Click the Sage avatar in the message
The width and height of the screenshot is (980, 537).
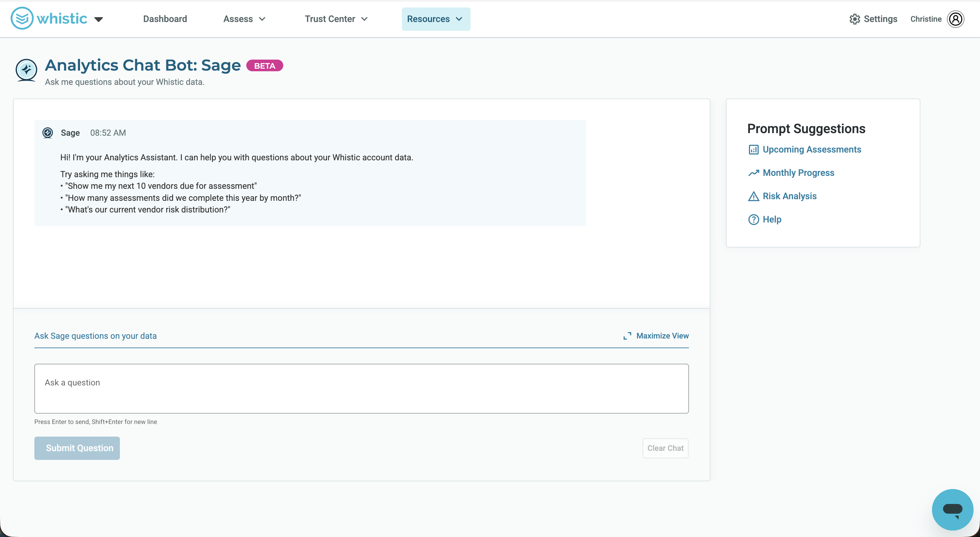click(48, 133)
